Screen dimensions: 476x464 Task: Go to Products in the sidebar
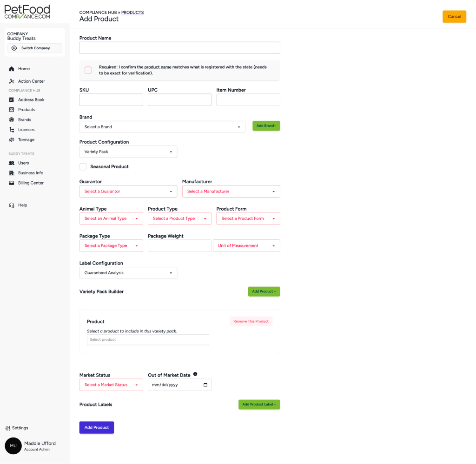(x=26, y=110)
